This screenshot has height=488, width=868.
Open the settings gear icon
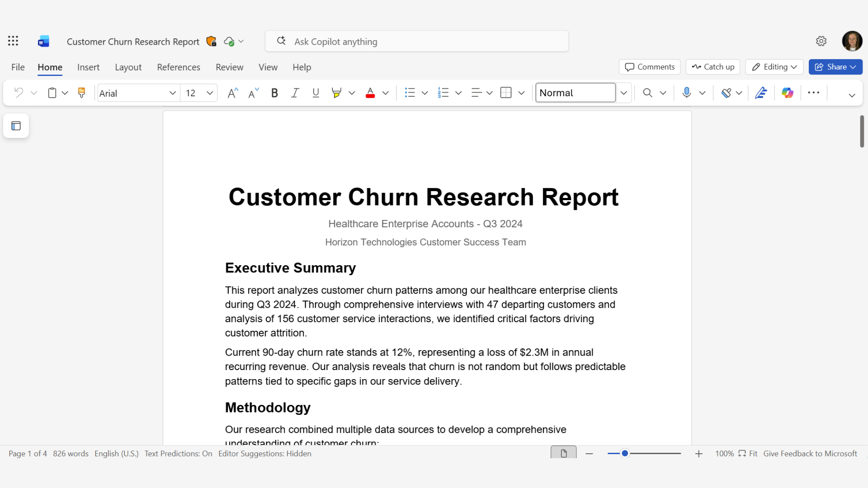pyautogui.click(x=821, y=41)
